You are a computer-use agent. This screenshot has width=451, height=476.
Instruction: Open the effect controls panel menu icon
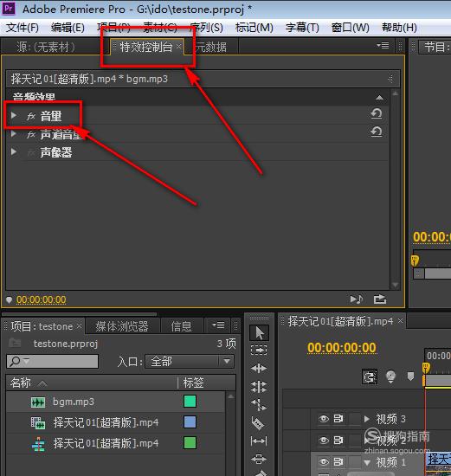coord(383,46)
